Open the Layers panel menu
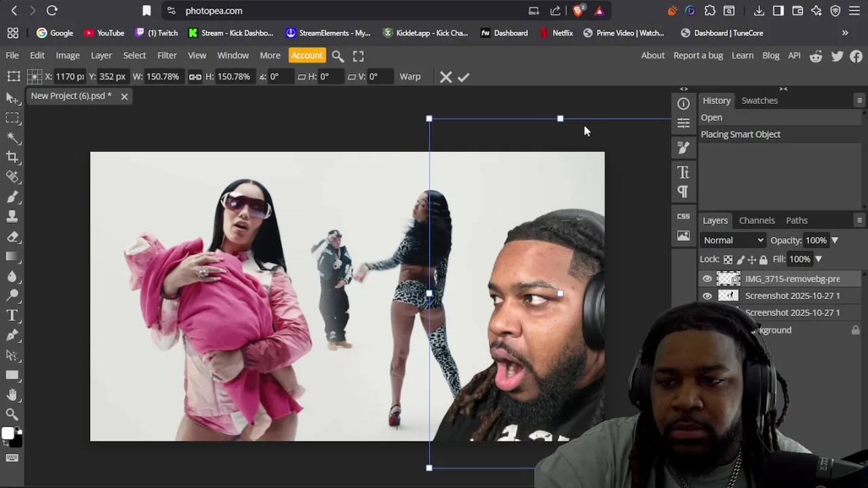 point(859,220)
